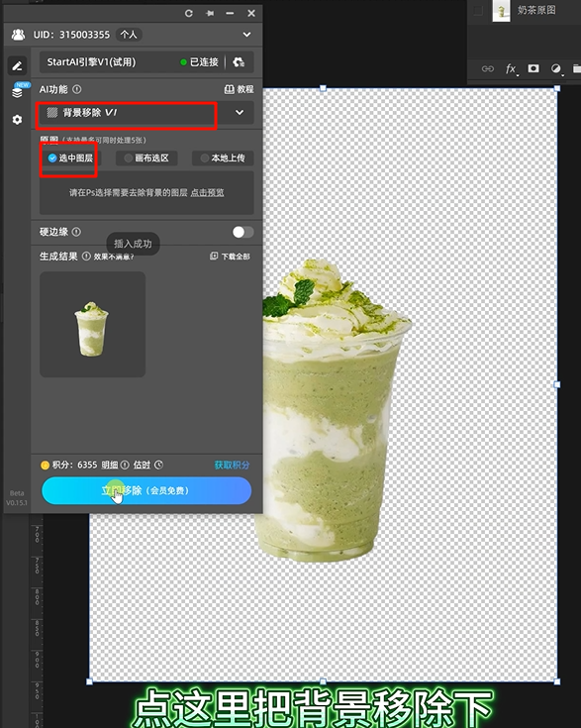Click the 效果不满意? link
581x728 pixels.
tap(114, 257)
